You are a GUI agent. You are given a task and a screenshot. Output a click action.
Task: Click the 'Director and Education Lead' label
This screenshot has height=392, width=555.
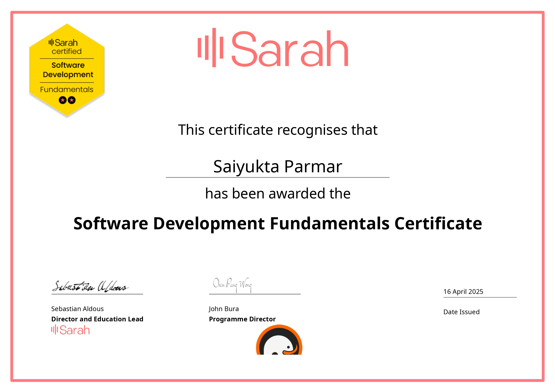[x=97, y=319]
